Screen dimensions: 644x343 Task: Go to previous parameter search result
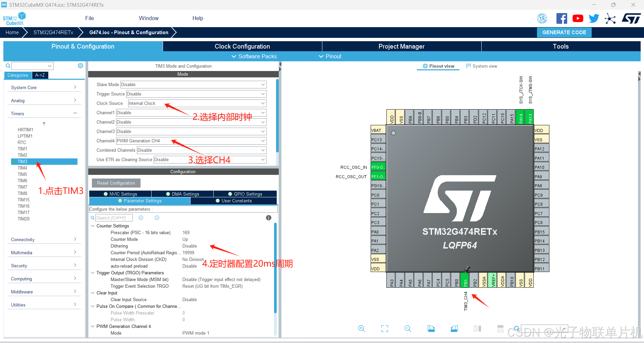(141, 218)
